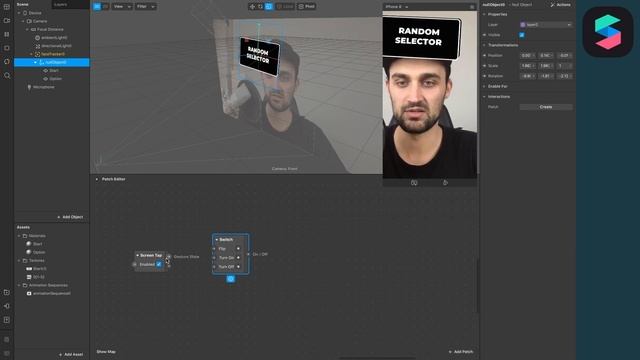Click the pause icon in left sidebar
The height and width of the screenshot is (360, 640).
7,34
